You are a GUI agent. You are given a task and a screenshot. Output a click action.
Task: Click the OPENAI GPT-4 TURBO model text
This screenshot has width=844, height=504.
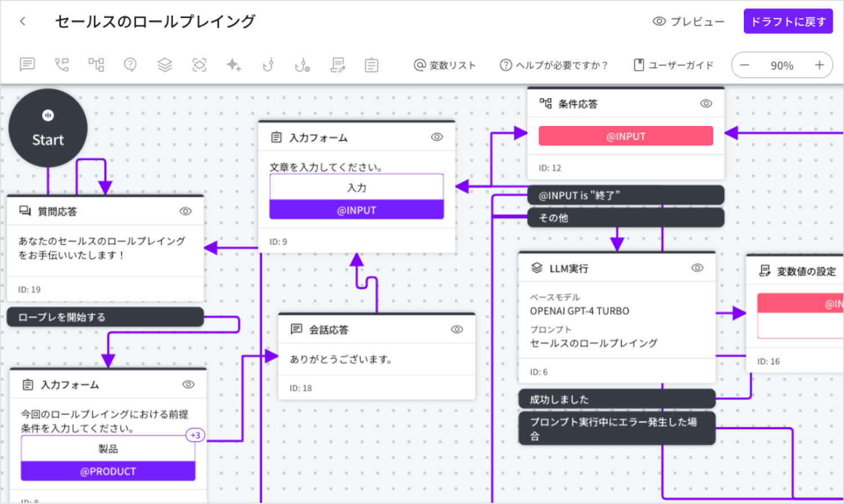click(x=580, y=311)
